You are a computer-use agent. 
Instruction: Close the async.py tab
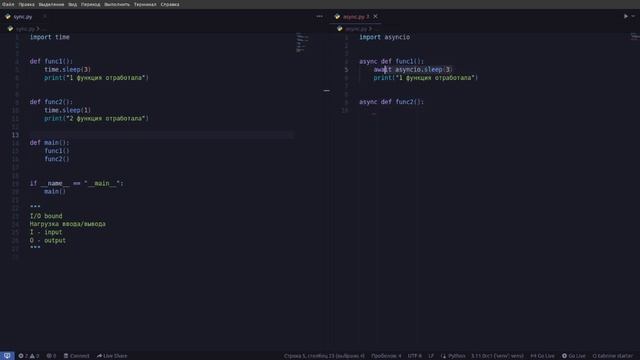pos(375,17)
